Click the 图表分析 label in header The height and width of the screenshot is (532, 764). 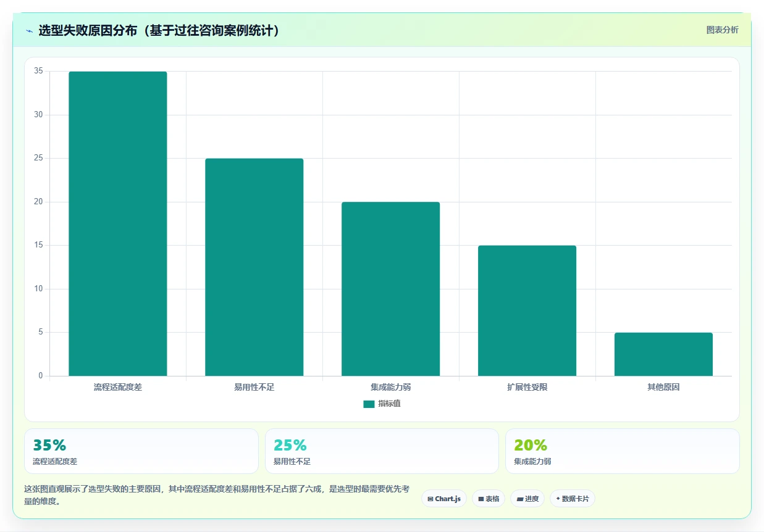point(722,30)
